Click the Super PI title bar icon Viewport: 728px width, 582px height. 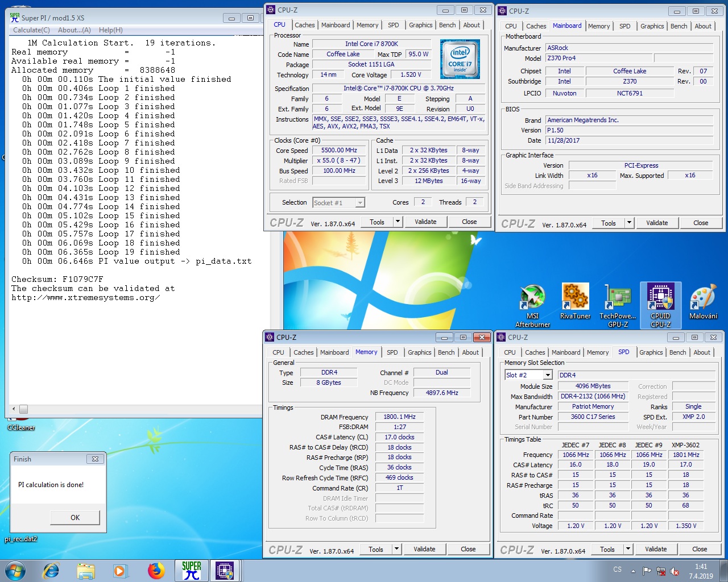(x=15, y=18)
